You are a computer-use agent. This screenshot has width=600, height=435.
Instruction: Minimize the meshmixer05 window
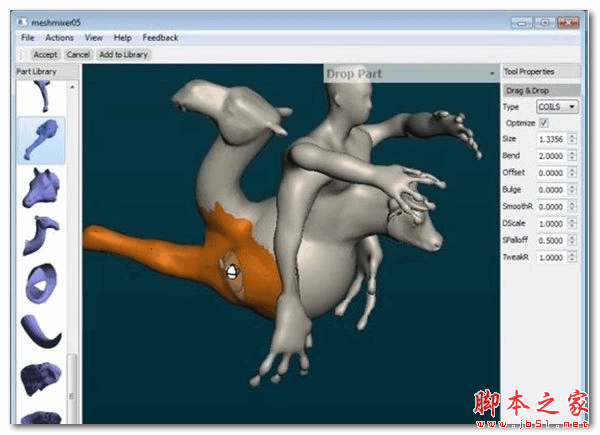coord(522,23)
